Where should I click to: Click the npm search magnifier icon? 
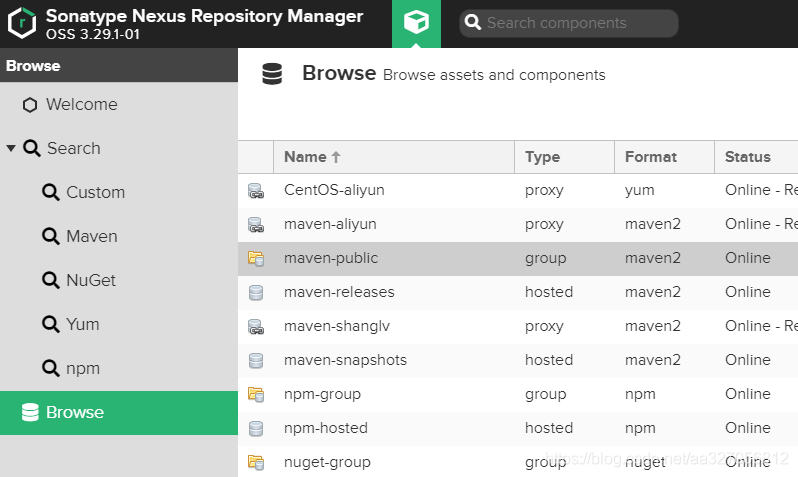click(x=50, y=368)
